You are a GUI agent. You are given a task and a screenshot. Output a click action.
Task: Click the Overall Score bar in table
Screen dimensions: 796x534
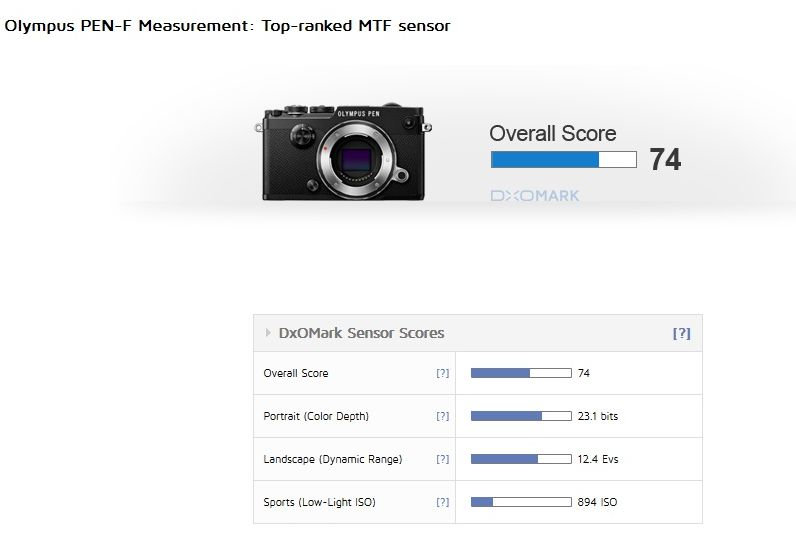514,373
